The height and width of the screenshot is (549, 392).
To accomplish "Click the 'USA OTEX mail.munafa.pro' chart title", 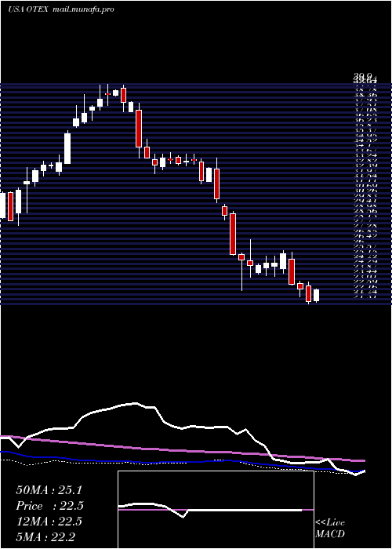I will tap(61, 9).
